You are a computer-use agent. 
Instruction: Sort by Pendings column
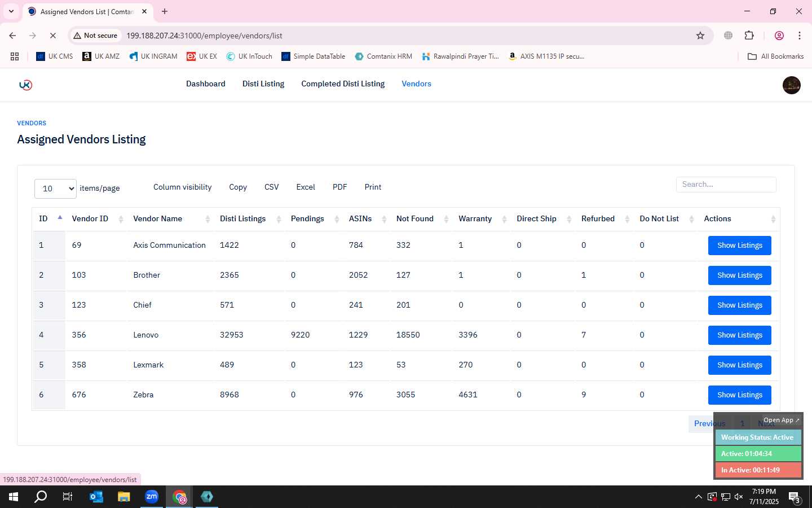314,218
